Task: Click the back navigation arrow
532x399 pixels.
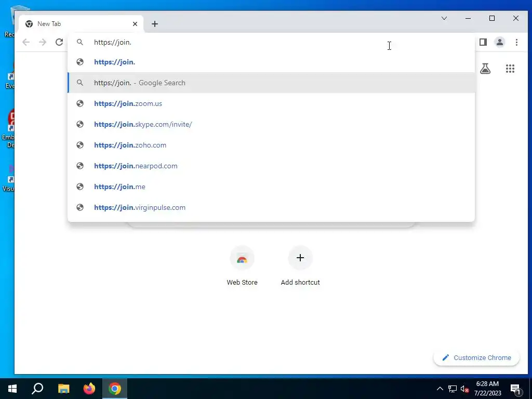Action: point(26,42)
